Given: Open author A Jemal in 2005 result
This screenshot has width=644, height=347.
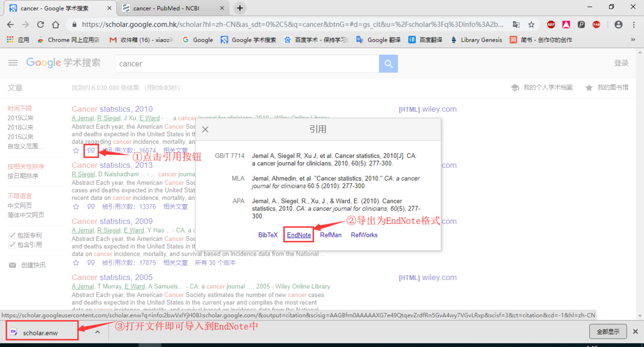Looking at the screenshot, I should pyautogui.click(x=83, y=286).
